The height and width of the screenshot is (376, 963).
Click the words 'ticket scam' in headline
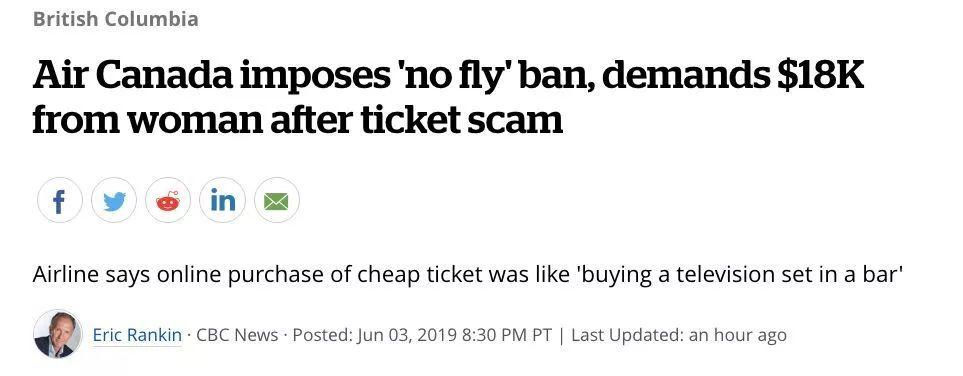(461, 120)
